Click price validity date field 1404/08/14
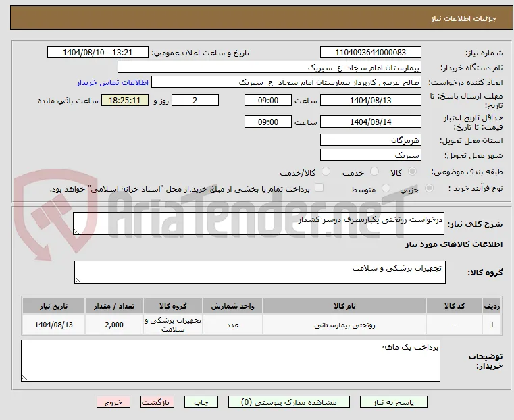Screen dimensions: 514x420 [370, 122]
